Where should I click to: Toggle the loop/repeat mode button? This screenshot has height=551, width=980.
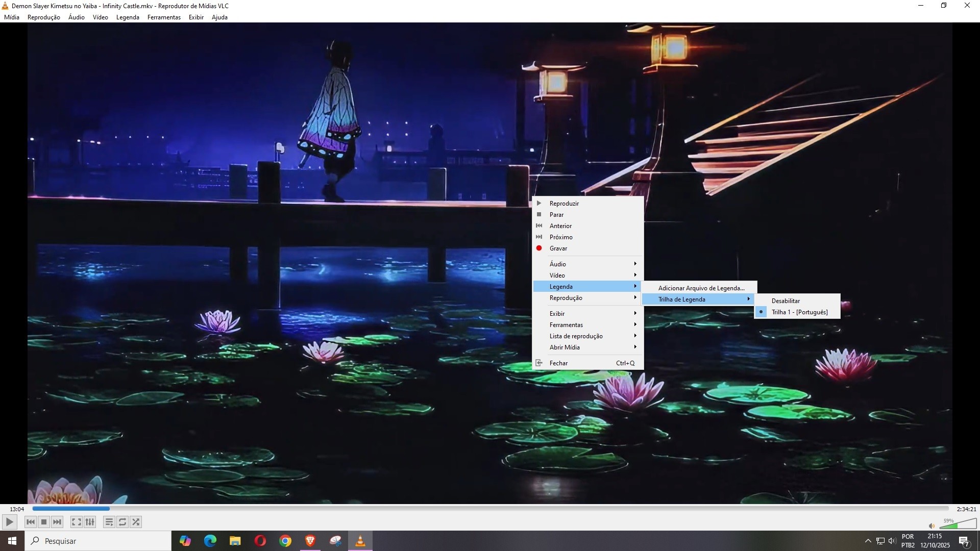122,522
